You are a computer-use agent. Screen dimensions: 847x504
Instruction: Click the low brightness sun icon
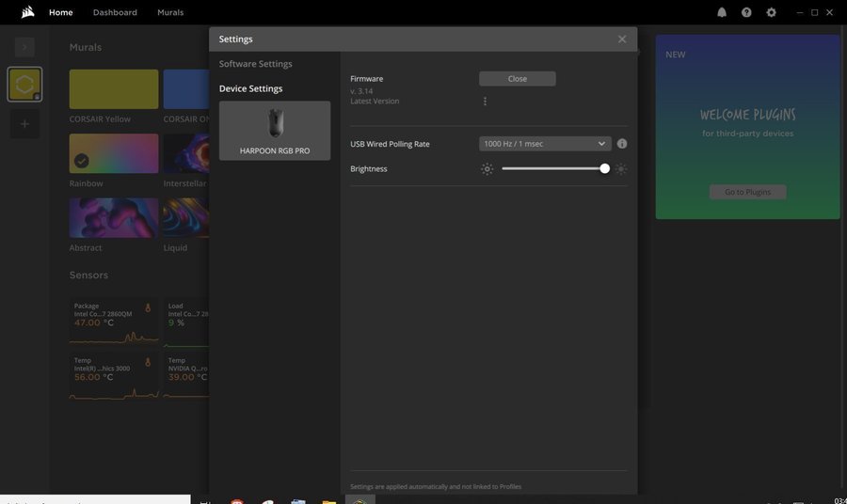click(487, 169)
